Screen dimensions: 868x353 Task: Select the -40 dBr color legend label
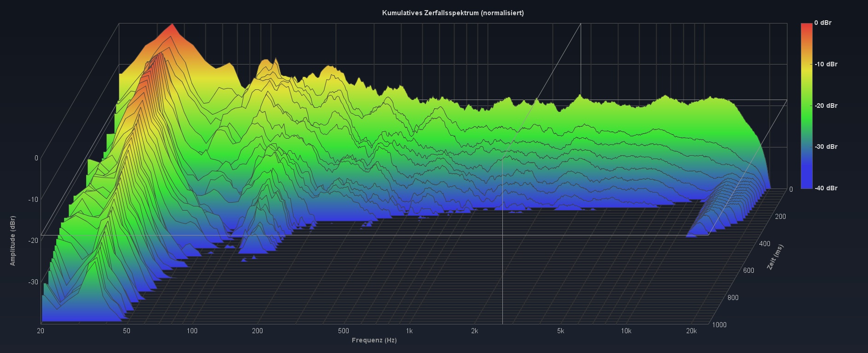pos(826,188)
